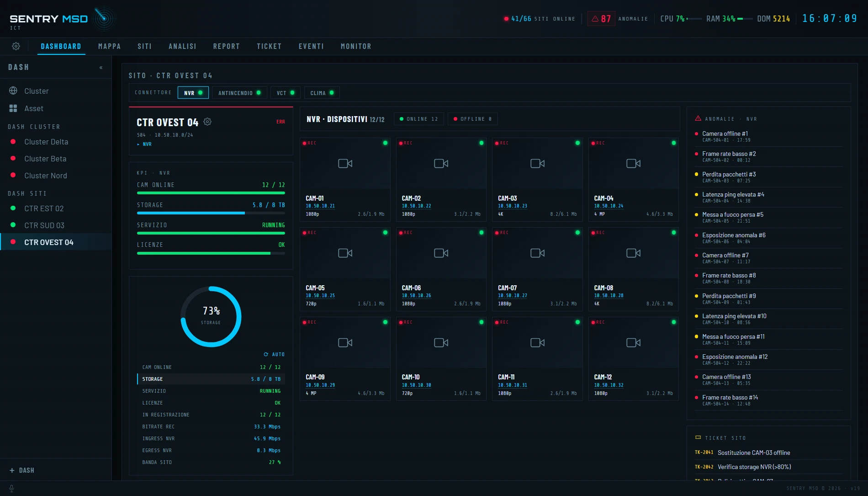
Task: Open anomaly Messa a fuoco persa #5
Action: pos(768,218)
